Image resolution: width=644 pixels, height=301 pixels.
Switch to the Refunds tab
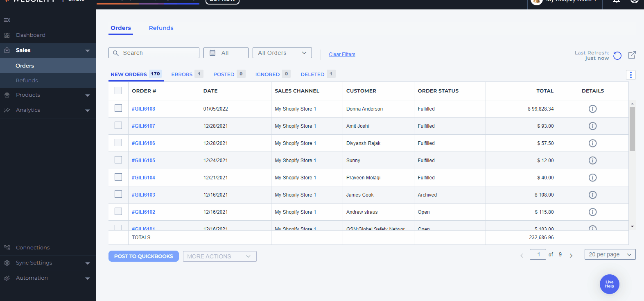[x=161, y=28]
